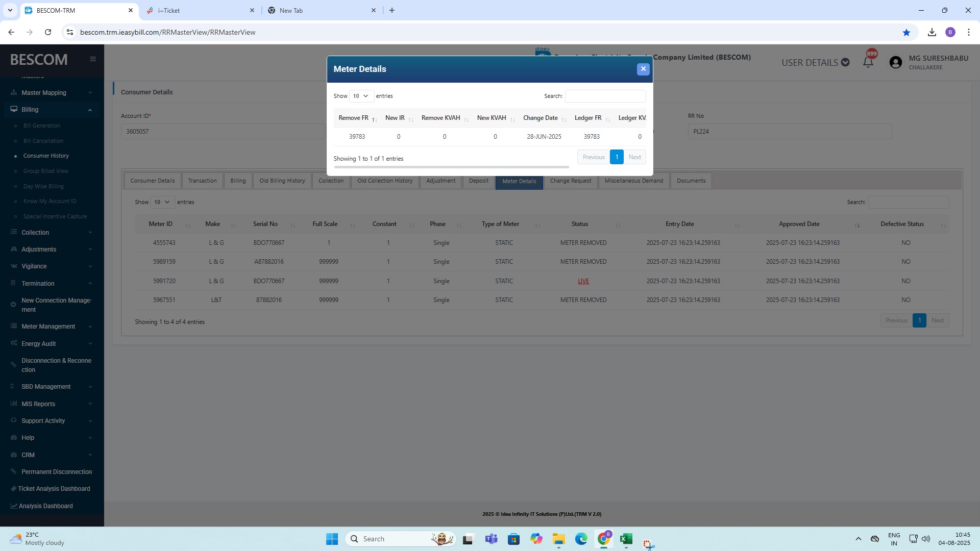The width and height of the screenshot is (980, 551).
Task: Select Consumer History in the sidebar
Action: tap(46, 156)
